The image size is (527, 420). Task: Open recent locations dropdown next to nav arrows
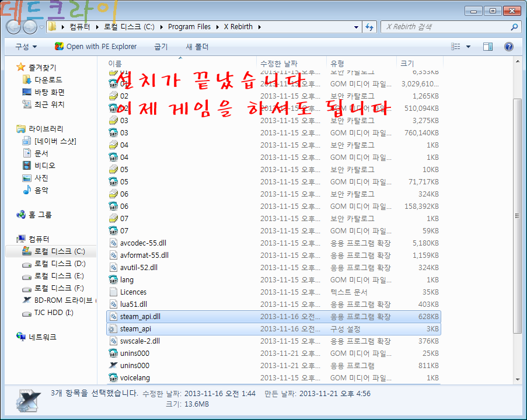pyautogui.click(x=41, y=27)
